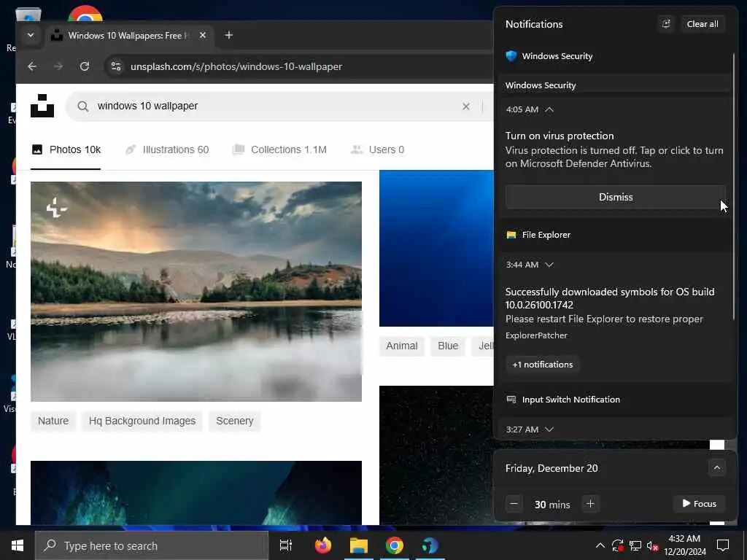The height and width of the screenshot is (560, 747).
Task: Close the Windows 10 Wallpapers tab
Action: click(x=203, y=35)
